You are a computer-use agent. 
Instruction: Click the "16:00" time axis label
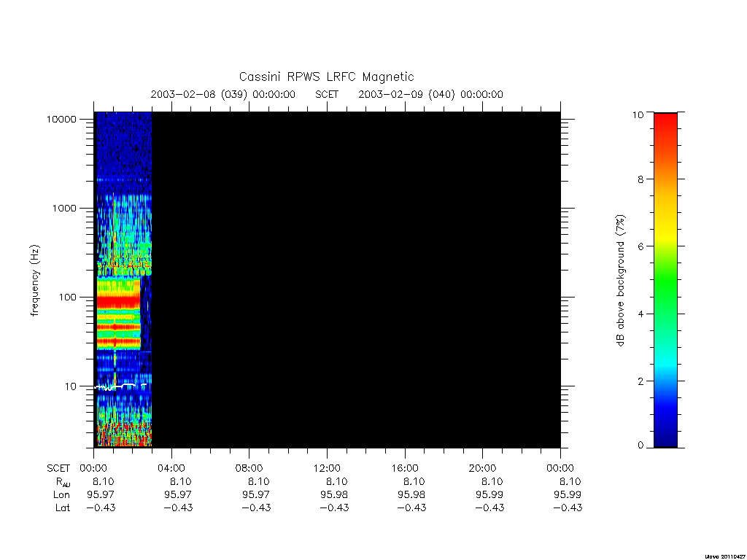[x=404, y=469]
